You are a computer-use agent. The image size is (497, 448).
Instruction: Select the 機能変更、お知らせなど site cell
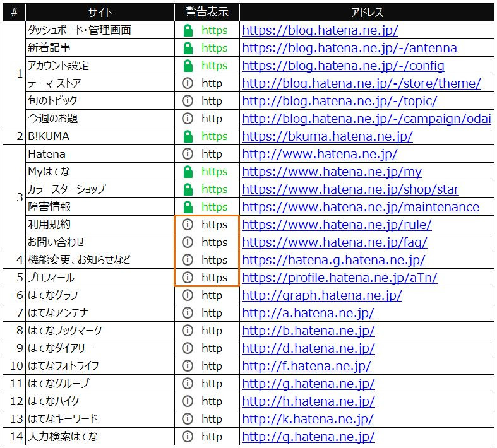[x=100, y=260]
